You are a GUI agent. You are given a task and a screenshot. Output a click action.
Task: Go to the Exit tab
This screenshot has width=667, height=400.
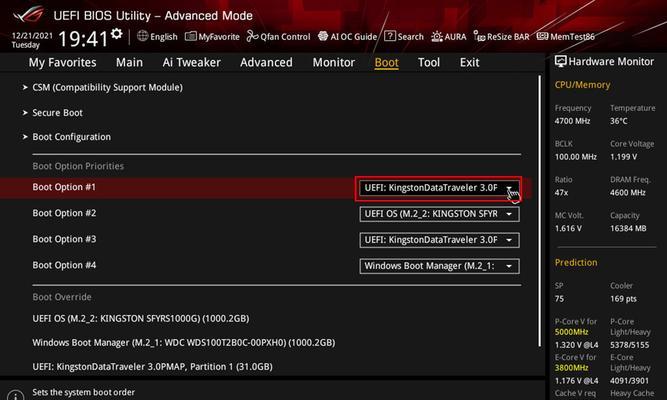tap(469, 63)
